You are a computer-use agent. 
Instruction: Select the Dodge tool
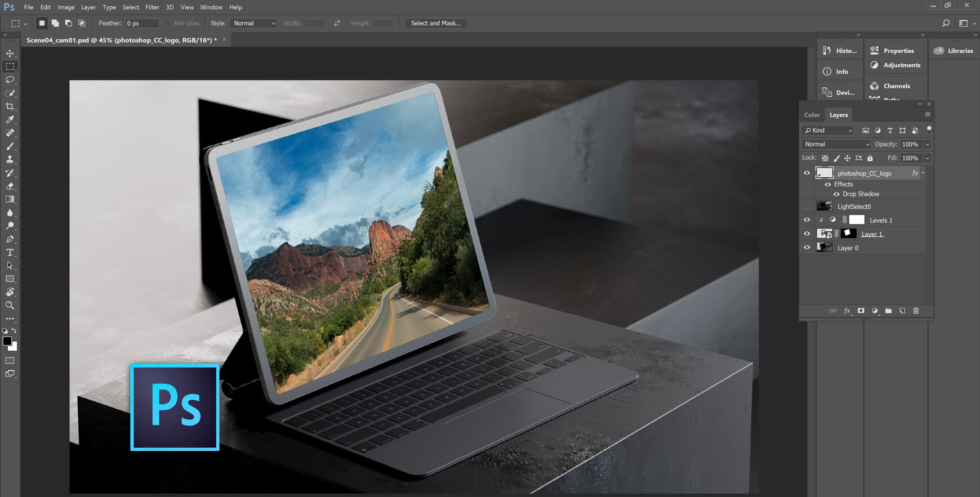pyautogui.click(x=10, y=226)
